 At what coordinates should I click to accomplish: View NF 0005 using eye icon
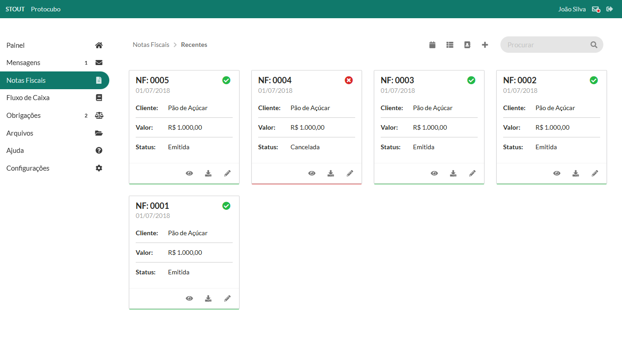point(189,173)
